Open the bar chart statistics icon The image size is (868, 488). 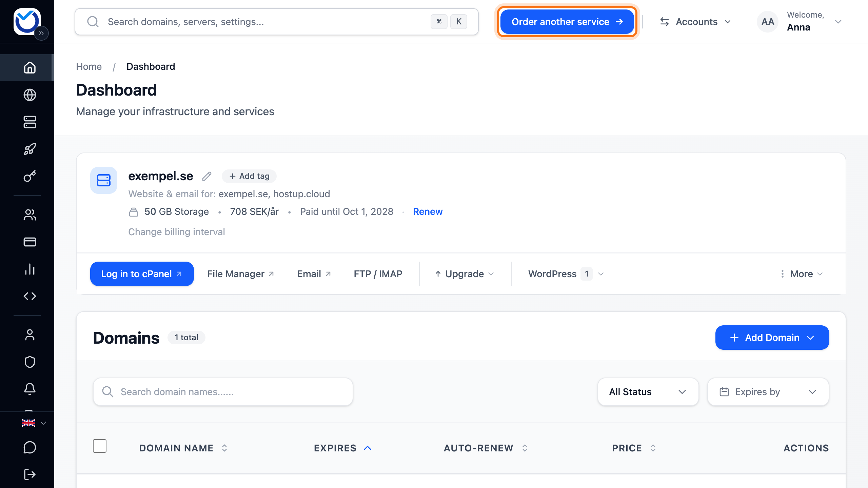click(x=30, y=269)
